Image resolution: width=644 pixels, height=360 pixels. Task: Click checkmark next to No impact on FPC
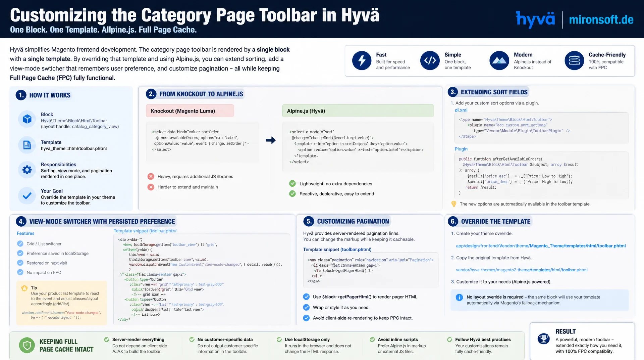[20, 272]
